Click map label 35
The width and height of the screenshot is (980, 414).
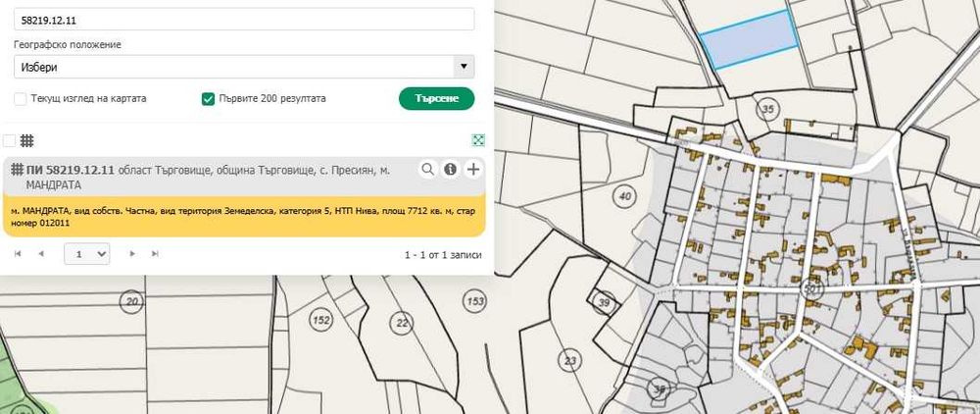(x=768, y=109)
